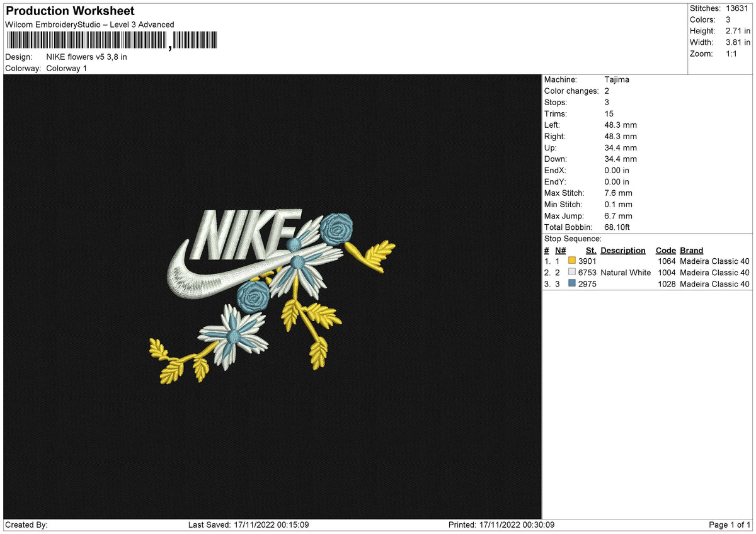The image size is (756, 534).
Task: Click the Up value 34.4 mm
Action: click(621, 147)
